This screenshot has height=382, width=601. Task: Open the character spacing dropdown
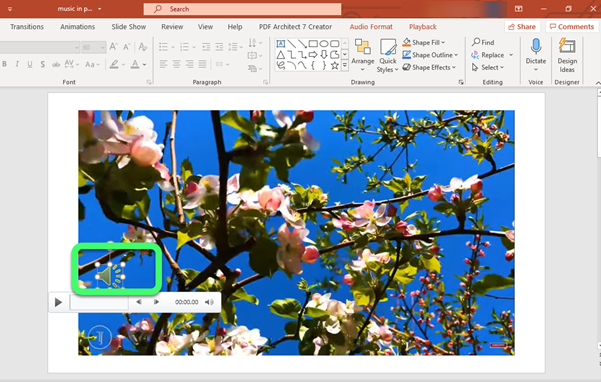tap(72, 64)
